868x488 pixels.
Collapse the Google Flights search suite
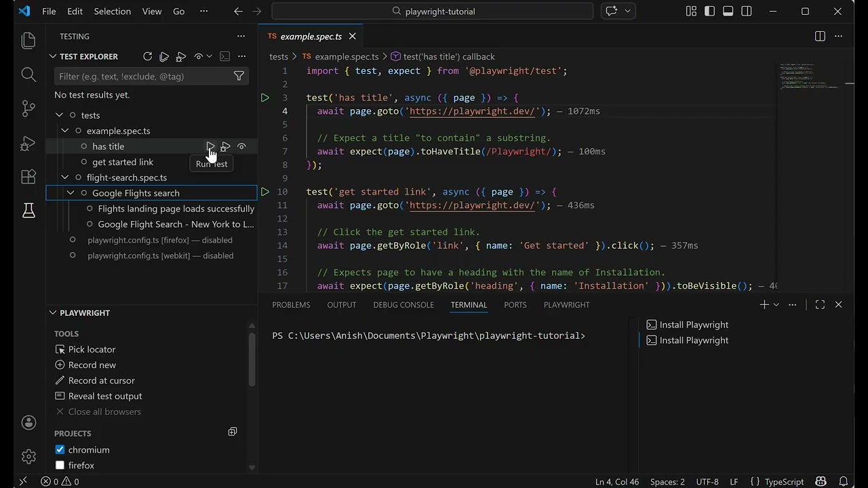pos(71,193)
